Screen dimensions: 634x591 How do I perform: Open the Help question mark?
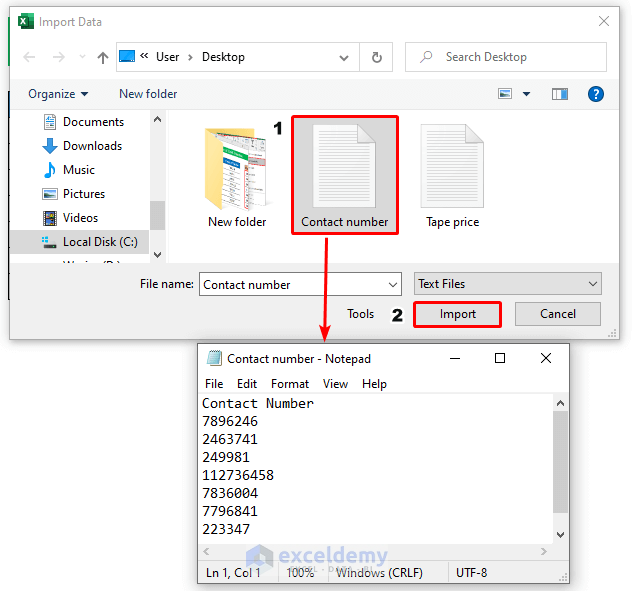(596, 94)
